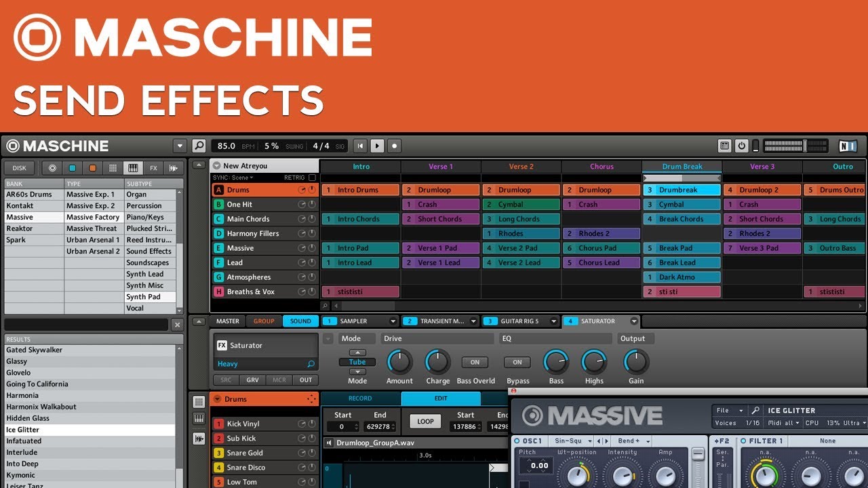Show the pad grid view icon

coord(199,402)
